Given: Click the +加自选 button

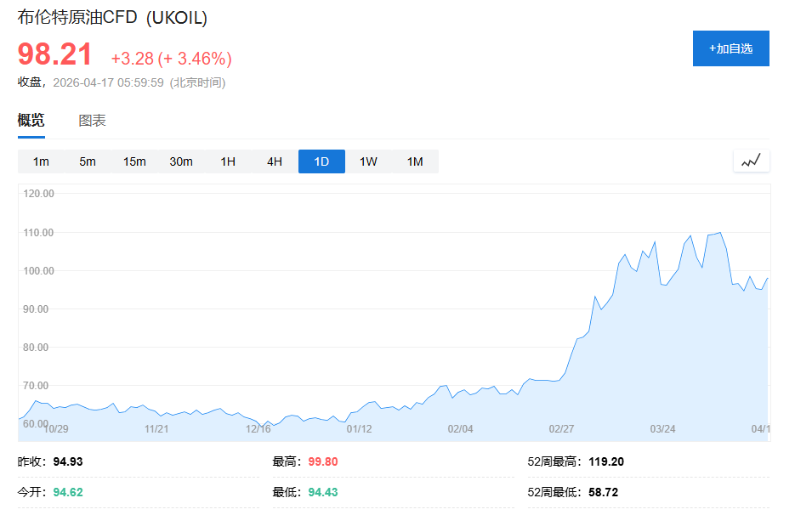Looking at the screenshot, I should [x=730, y=48].
